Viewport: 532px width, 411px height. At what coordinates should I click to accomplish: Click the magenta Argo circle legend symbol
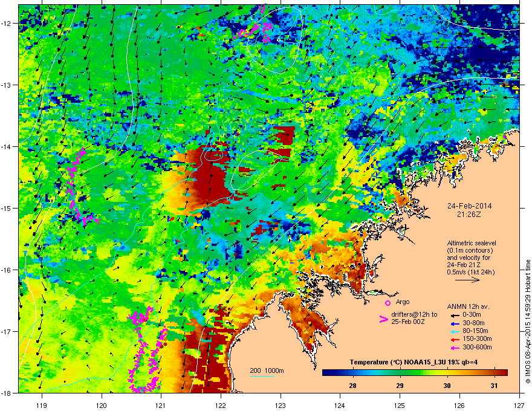pyautogui.click(x=388, y=303)
